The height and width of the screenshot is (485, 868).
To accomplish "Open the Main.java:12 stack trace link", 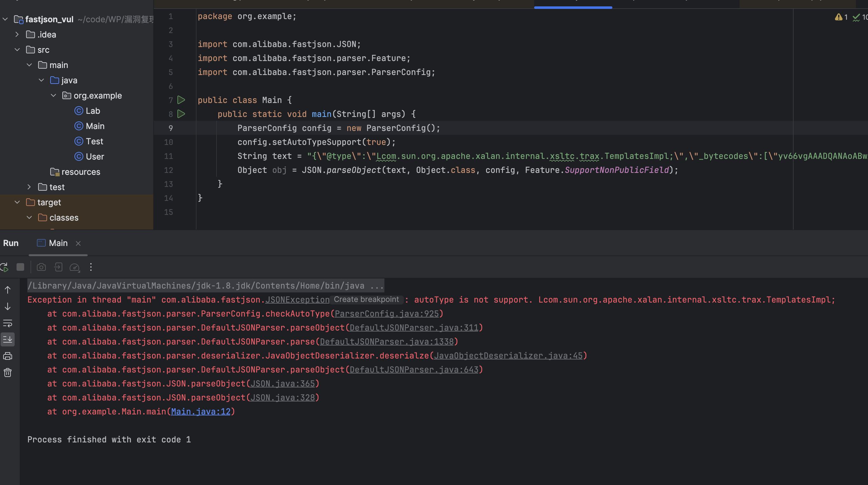I will [x=201, y=412].
